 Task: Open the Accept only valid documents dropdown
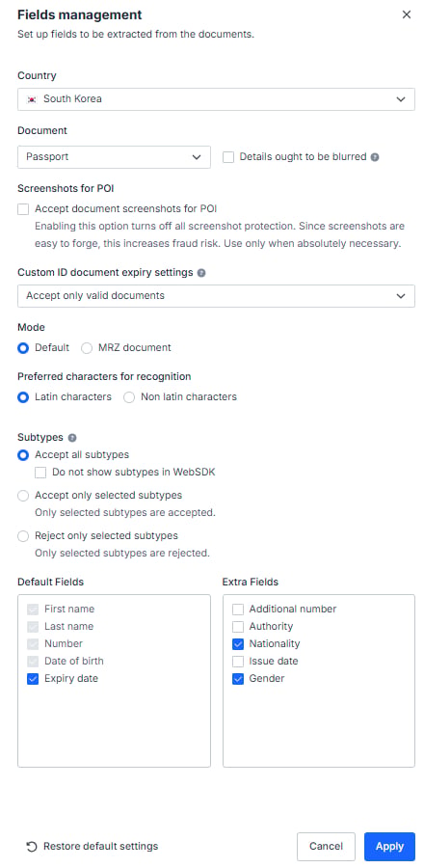(x=216, y=296)
